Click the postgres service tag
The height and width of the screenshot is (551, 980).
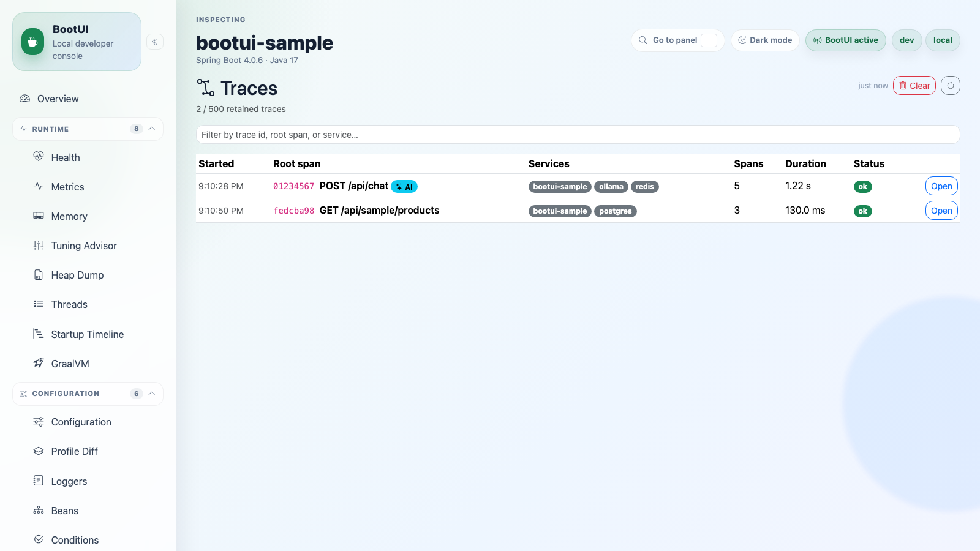[616, 211]
